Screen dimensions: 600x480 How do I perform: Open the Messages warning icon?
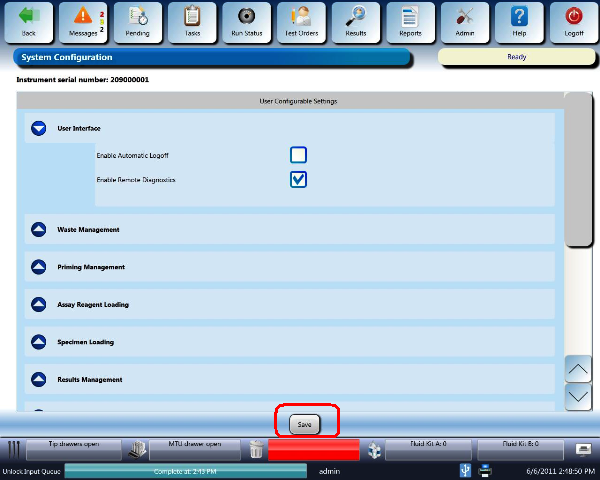point(82,19)
